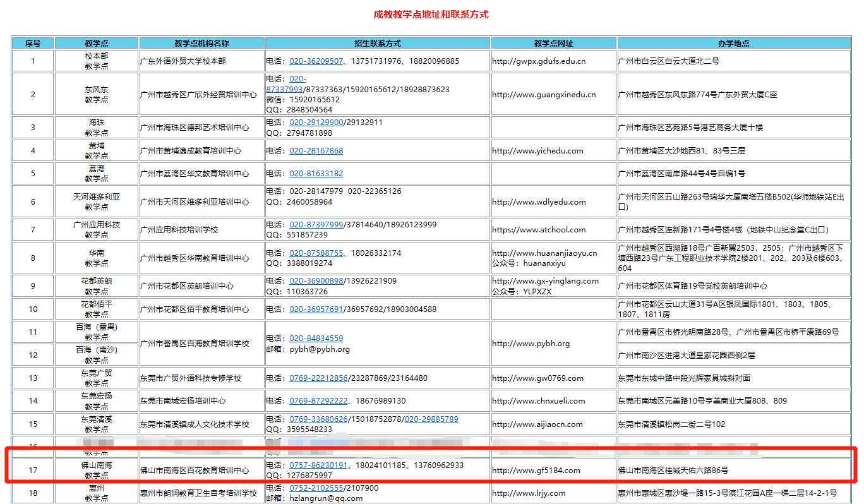This screenshot has width=864, height=504.
Task: Click the 020-84834559 phone link
Action: point(316,339)
